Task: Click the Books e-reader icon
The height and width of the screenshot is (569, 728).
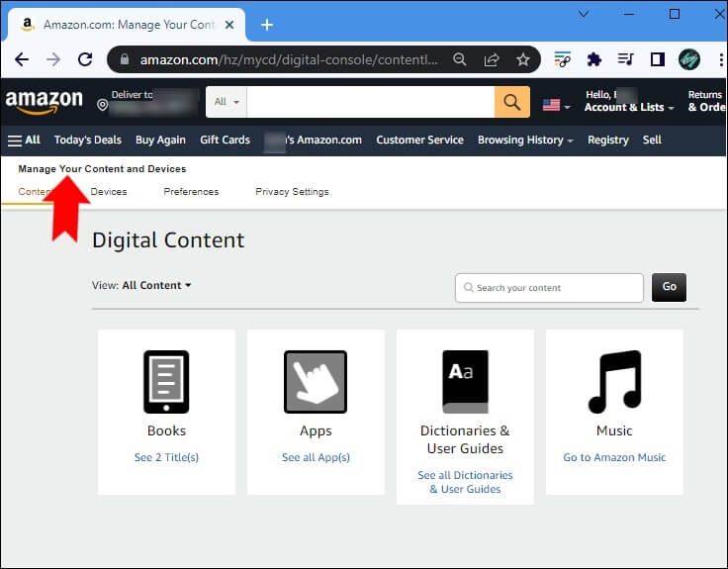Action: point(166,382)
